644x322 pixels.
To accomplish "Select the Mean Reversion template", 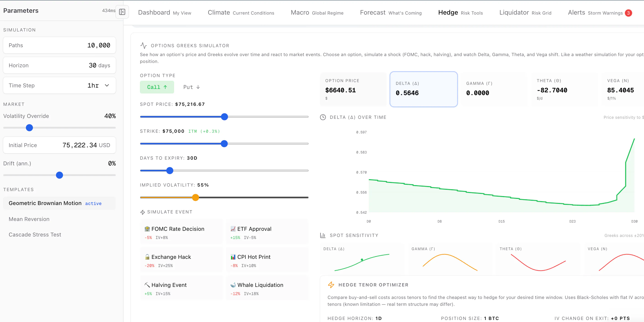I will coord(59,219).
